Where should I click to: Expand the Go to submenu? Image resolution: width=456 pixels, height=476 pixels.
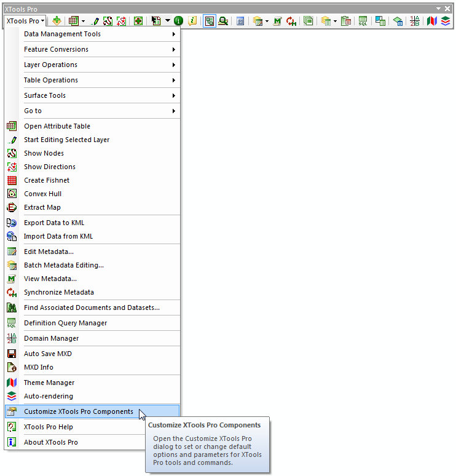coord(93,111)
